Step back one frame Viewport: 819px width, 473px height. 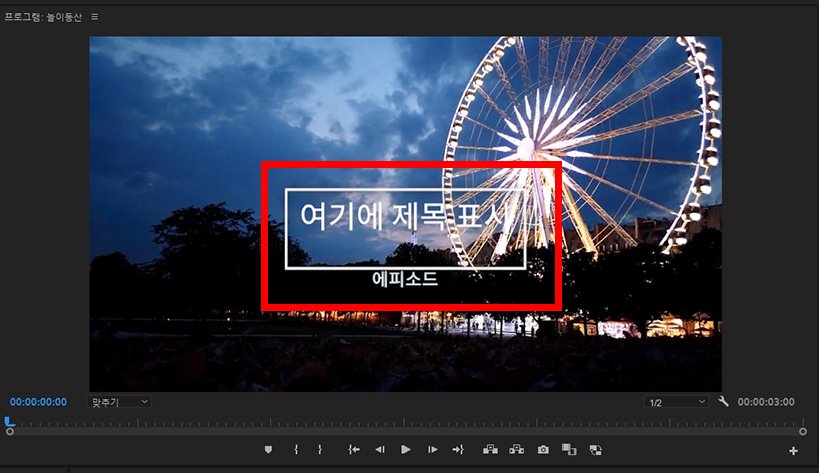(x=379, y=450)
